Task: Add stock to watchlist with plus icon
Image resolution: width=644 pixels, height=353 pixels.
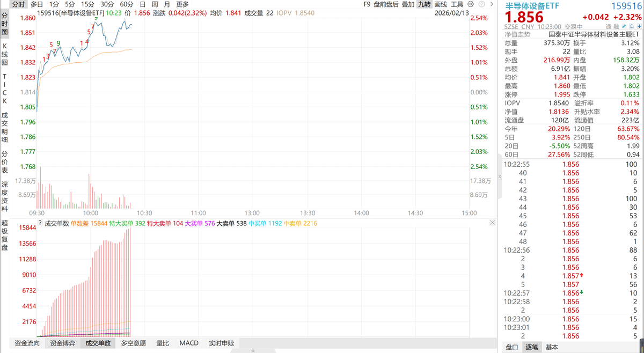Action: click(639, 26)
